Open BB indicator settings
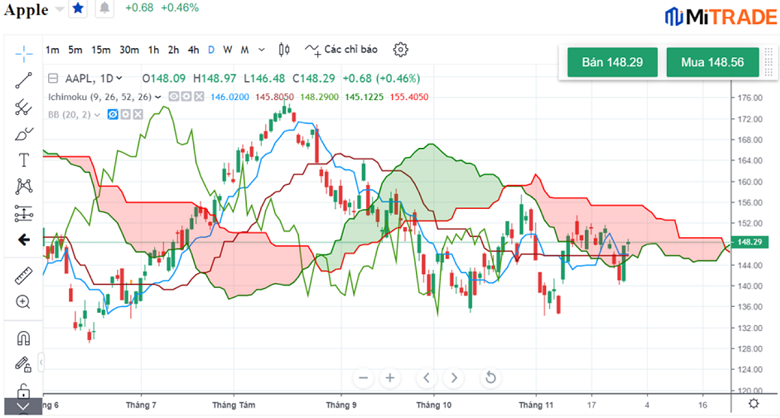Viewport: 780px width, 418px height. click(125, 115)
